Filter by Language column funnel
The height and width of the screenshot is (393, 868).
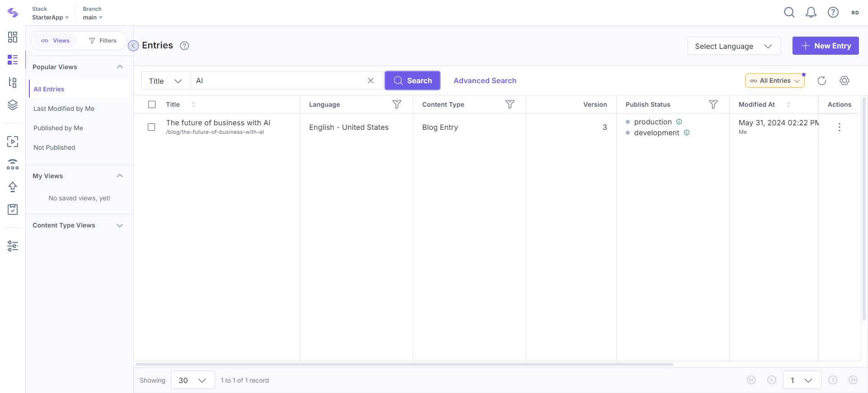pyautogui.click(x=397, y=104)
